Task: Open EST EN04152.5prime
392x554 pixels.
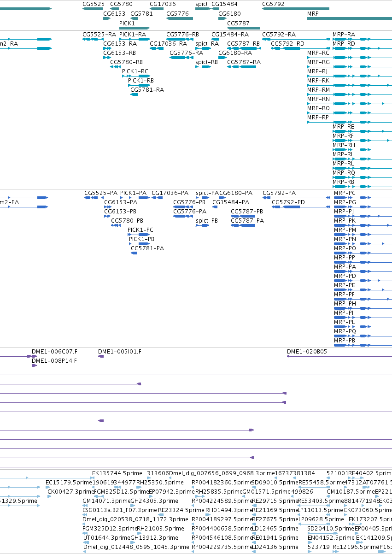Action: 331,537
